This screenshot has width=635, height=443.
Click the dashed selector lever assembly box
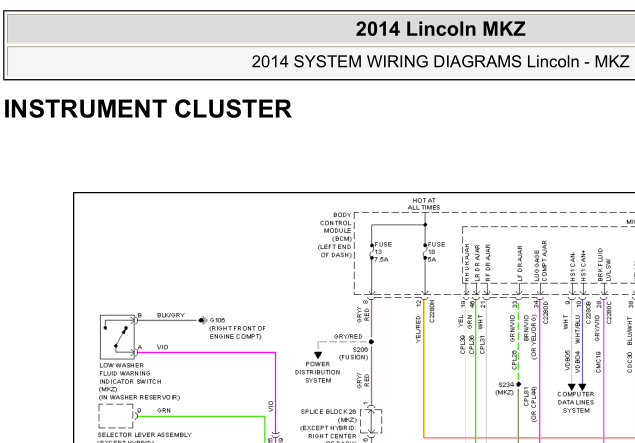click(x=116, y=416)
